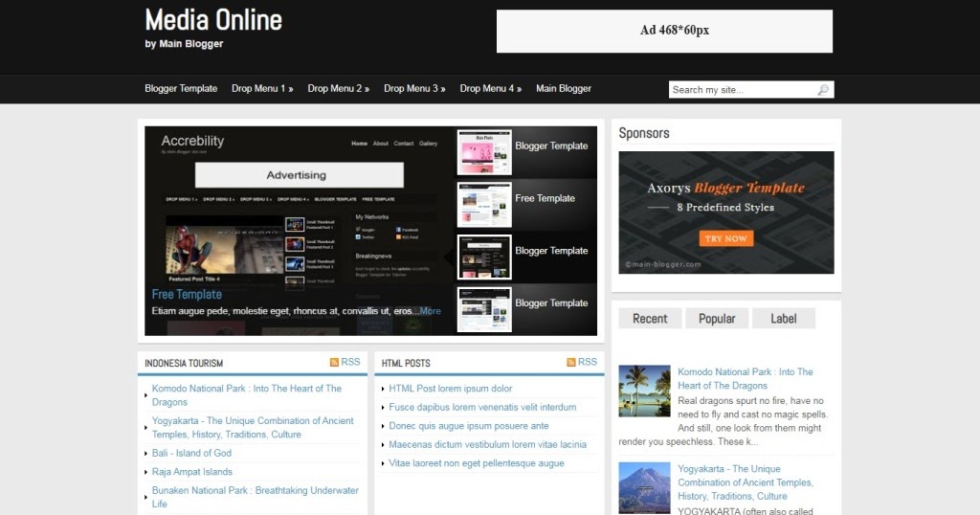Click the Free Template slide heading

[x=187, y=295]
